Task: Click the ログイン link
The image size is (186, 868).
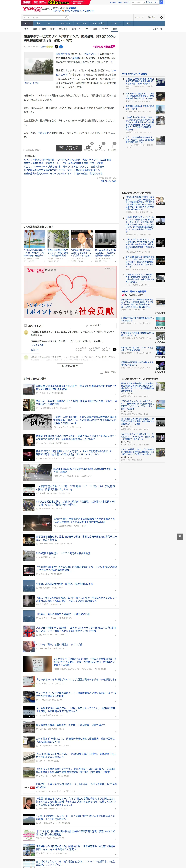Action: click(x=57, y=11)
